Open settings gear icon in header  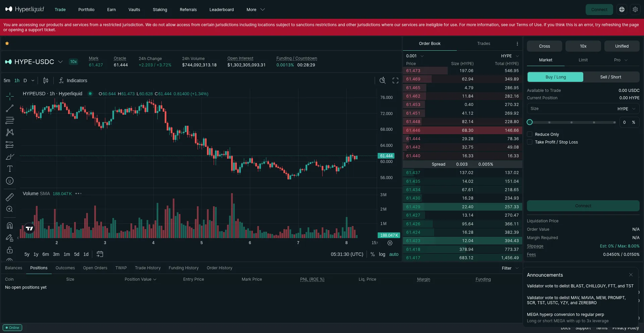tap(635, 9)
